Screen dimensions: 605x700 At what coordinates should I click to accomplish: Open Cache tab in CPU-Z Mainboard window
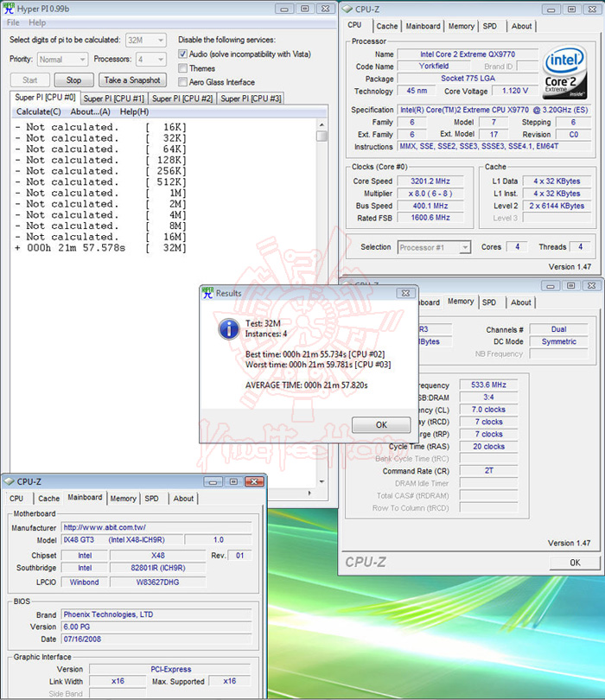coord(48,499)
